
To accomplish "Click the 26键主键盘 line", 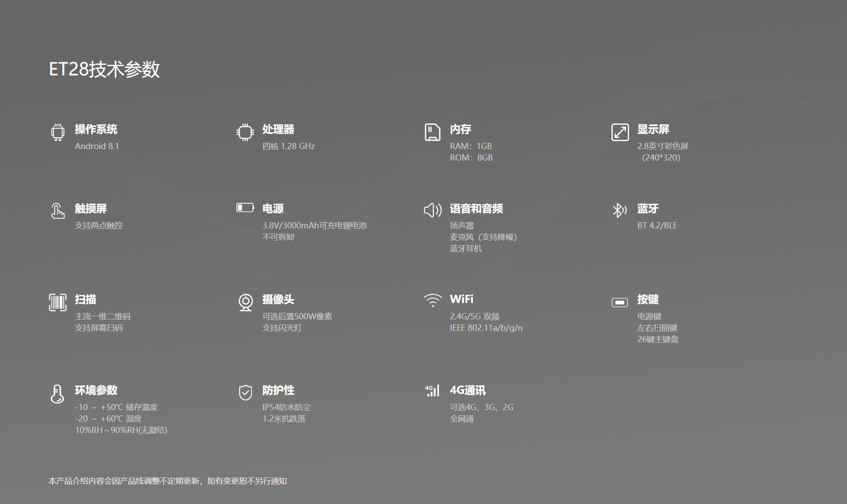I will pyautogui.click(x=658, y=339).
